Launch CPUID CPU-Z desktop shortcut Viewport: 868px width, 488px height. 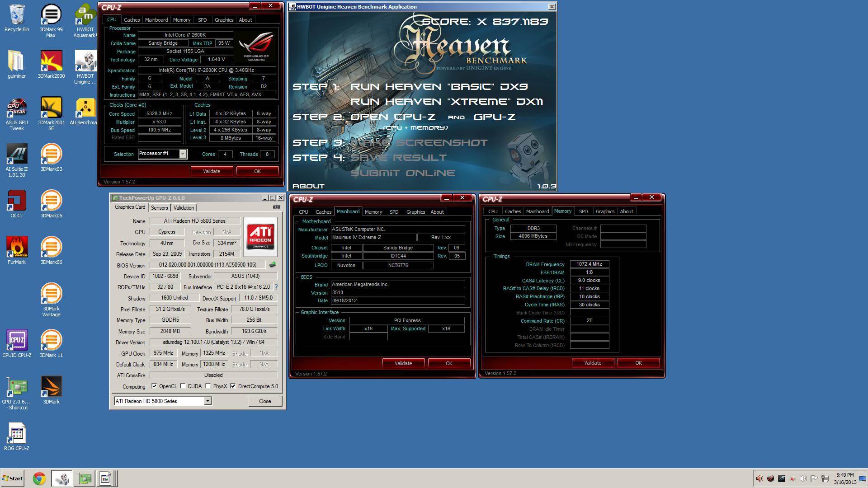click(17, 343)
